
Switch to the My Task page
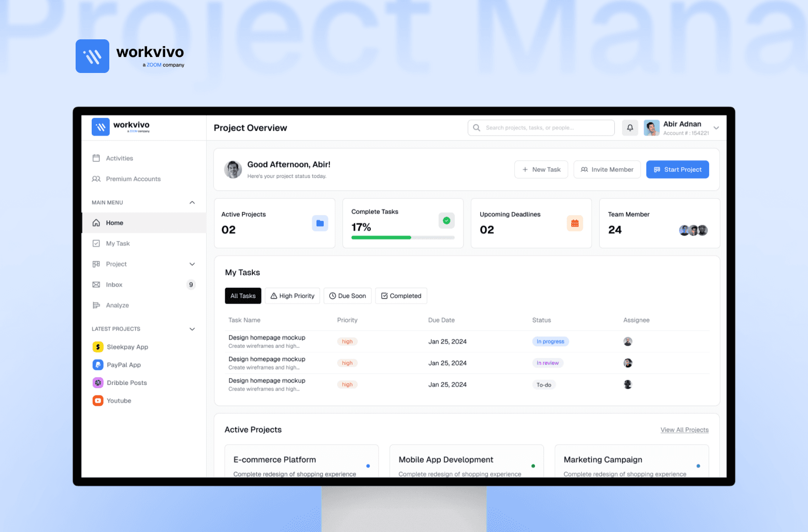[118, 243]
